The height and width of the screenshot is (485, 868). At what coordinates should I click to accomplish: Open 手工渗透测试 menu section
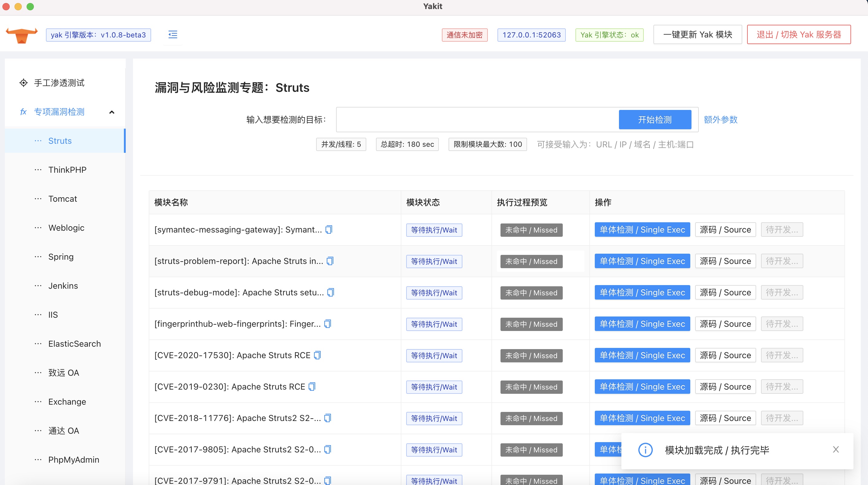59,83
